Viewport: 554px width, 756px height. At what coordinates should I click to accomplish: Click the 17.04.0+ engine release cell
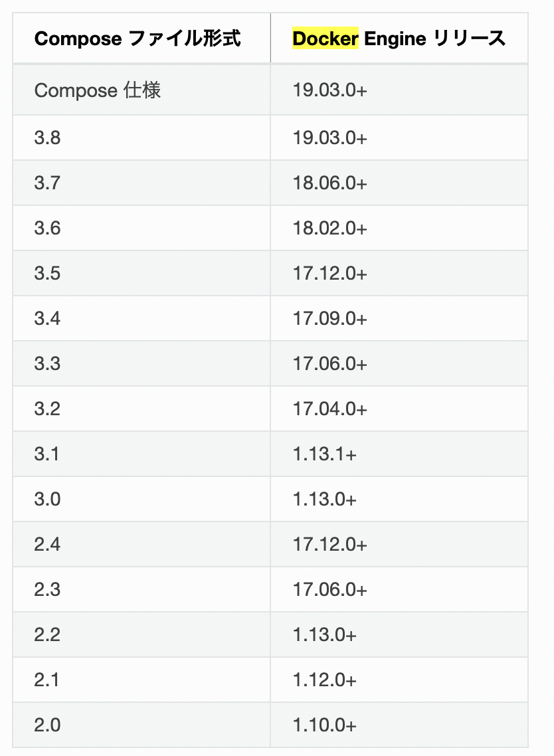click(329, 409)
